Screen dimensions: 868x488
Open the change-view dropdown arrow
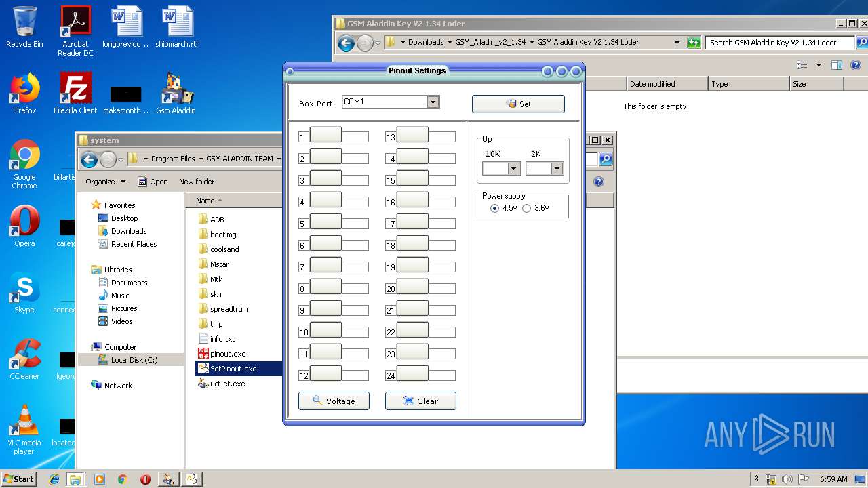(818, 65)
